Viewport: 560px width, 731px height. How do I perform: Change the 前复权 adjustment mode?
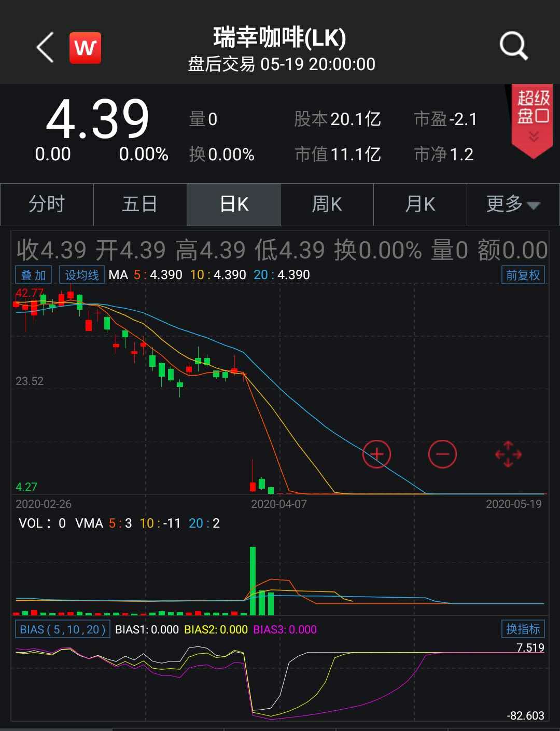pyautogui.click(x=523, y=274)
